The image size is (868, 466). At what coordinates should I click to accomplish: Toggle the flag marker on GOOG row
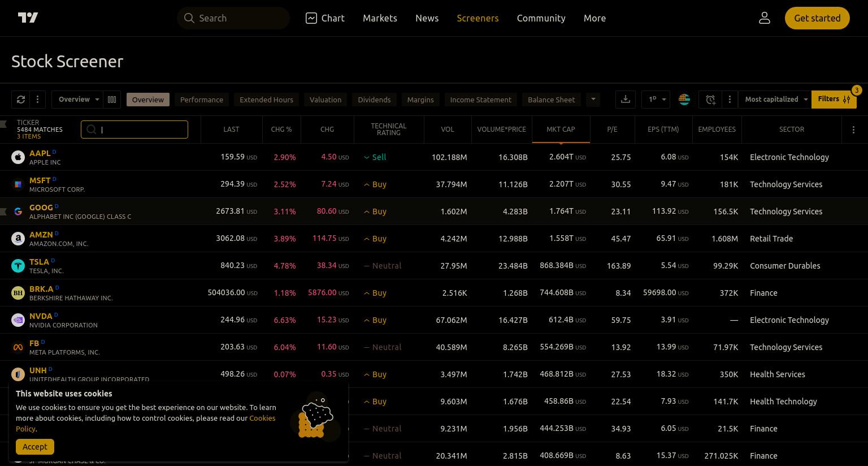3,212
